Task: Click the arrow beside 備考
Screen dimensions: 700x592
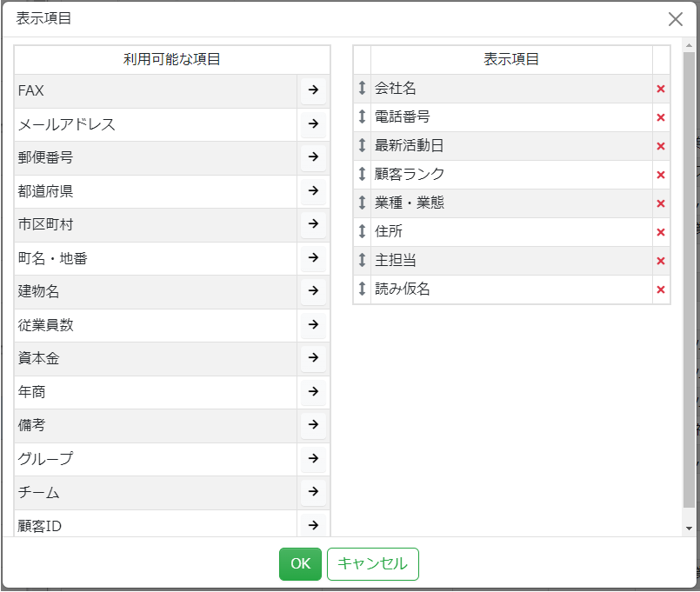Action: (313, 425)
